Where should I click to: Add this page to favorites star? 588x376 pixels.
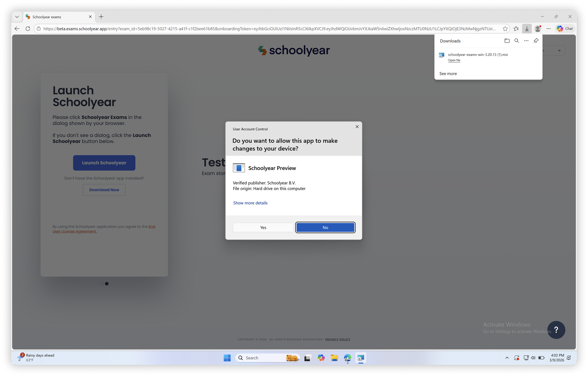505,29
